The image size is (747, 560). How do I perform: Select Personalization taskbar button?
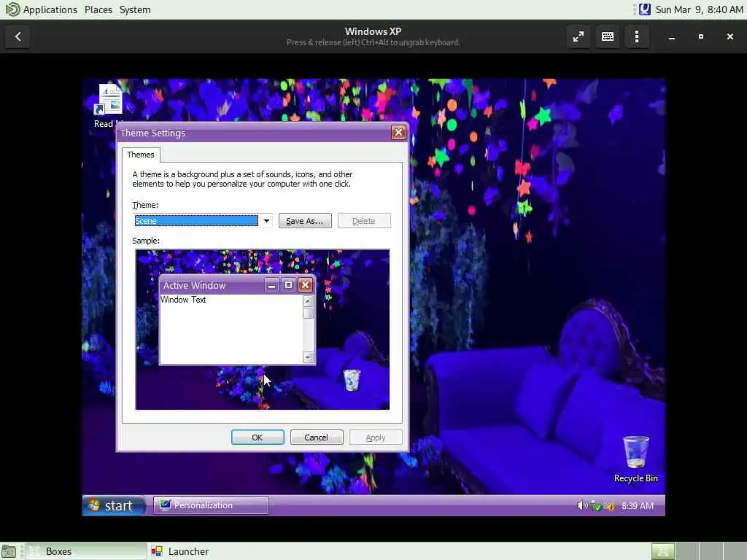(x=211, y=505)
